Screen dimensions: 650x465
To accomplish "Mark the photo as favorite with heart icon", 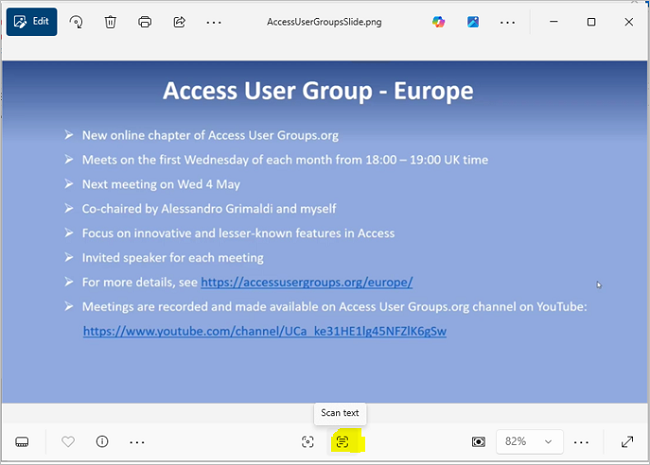I will (68, 442).
